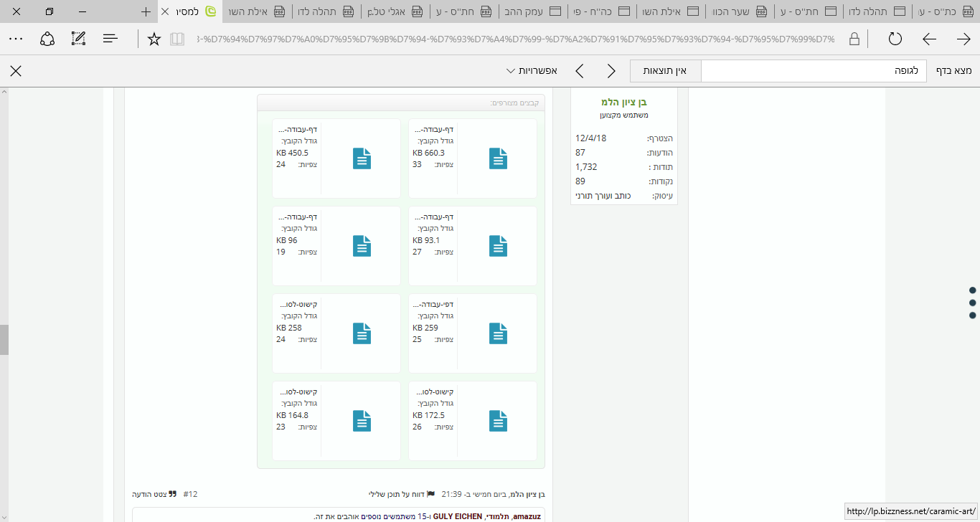Click the thanks count 1,732 value
The image size is (980, 522).
(586, 167)
